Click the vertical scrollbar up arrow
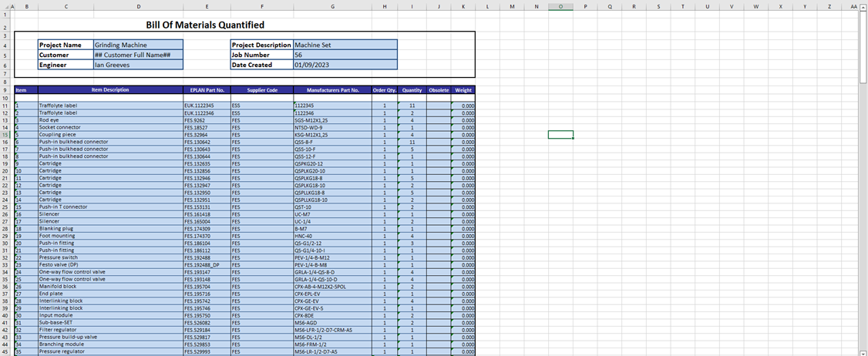The height and width of the screenshot is (356, 868). [863, 8]
